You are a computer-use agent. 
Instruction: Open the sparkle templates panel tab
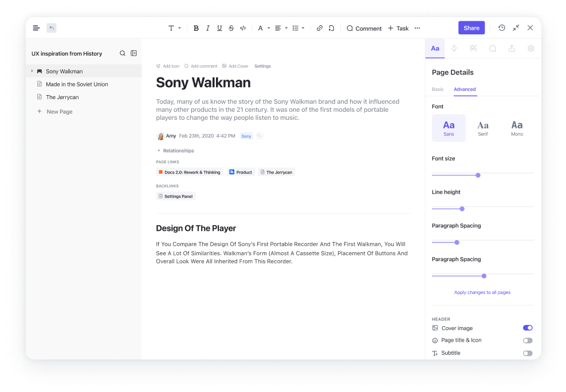point(473,48)
